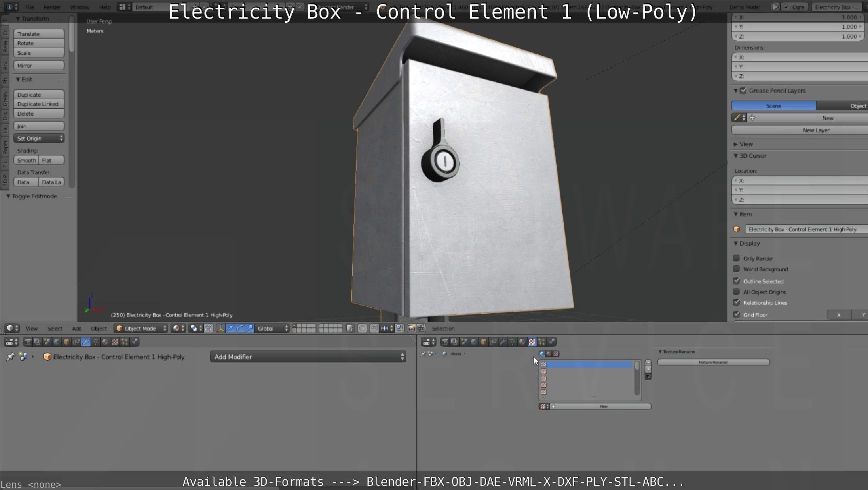Move texture slot up arrow
This screenshot has height=490, width=868.
[x=648, y=363]
